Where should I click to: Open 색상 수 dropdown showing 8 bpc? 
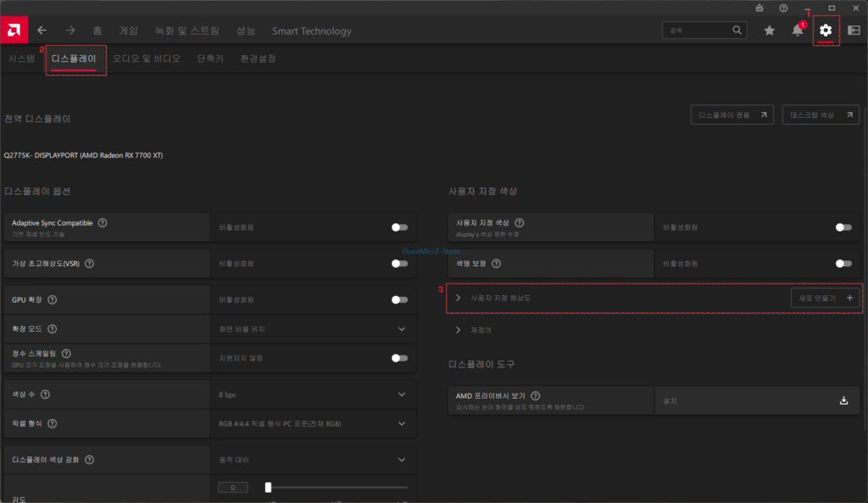pos(313,394)
